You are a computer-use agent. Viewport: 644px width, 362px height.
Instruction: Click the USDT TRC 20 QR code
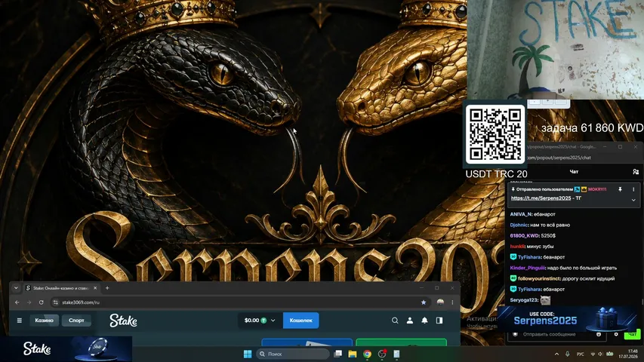495,134
